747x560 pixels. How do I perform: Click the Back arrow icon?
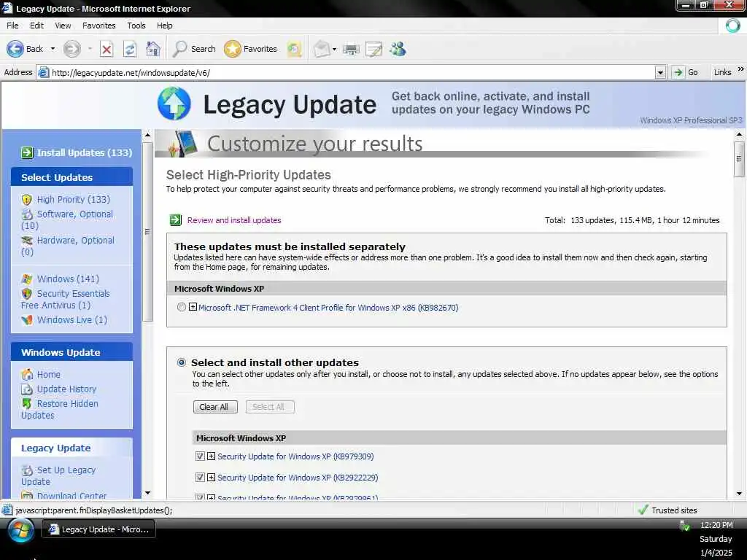15,49
